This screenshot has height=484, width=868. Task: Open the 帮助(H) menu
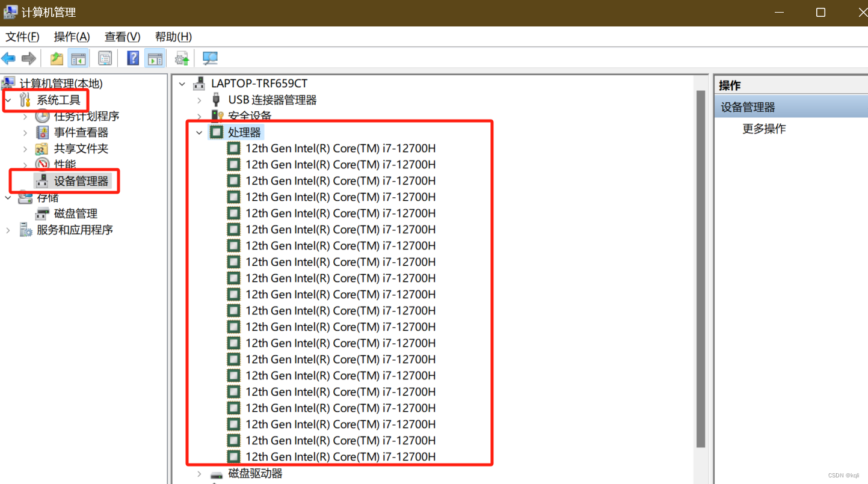pos(174,37)
